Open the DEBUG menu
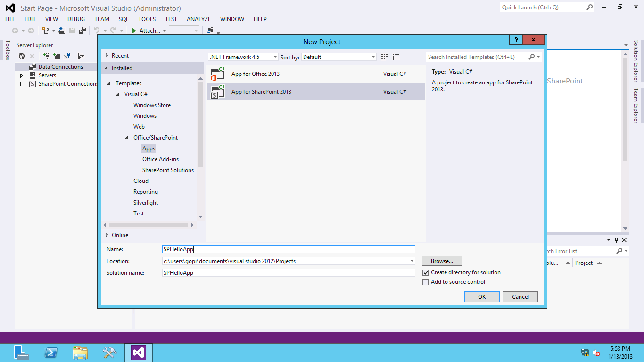 point(76,19)
